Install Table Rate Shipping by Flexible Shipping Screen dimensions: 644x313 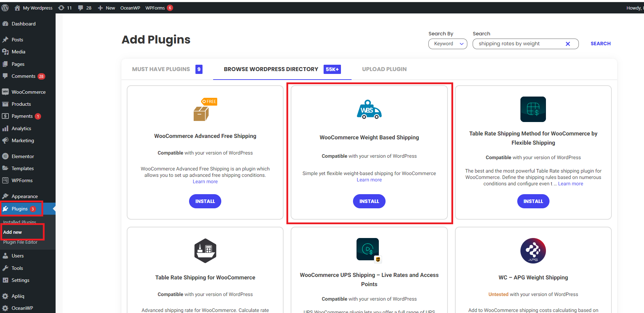(533, 201)
